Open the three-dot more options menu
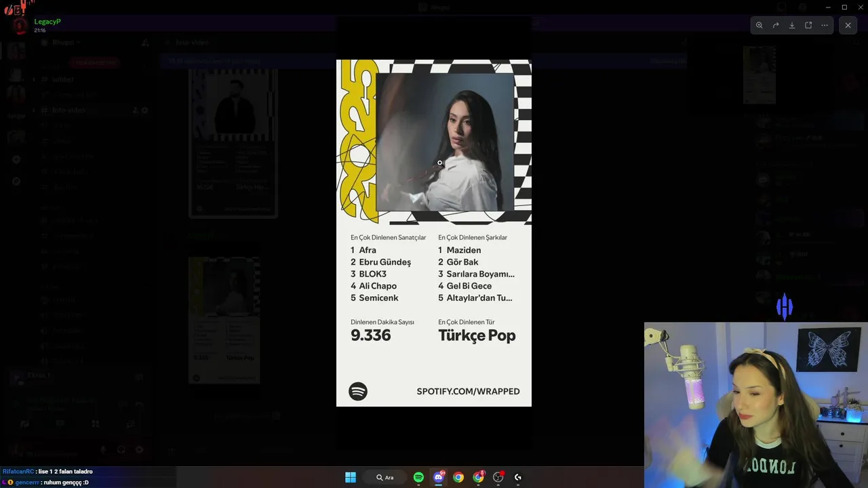Image resolution: width=868 pixels, height=488 pixels. (x=825, y=25)
